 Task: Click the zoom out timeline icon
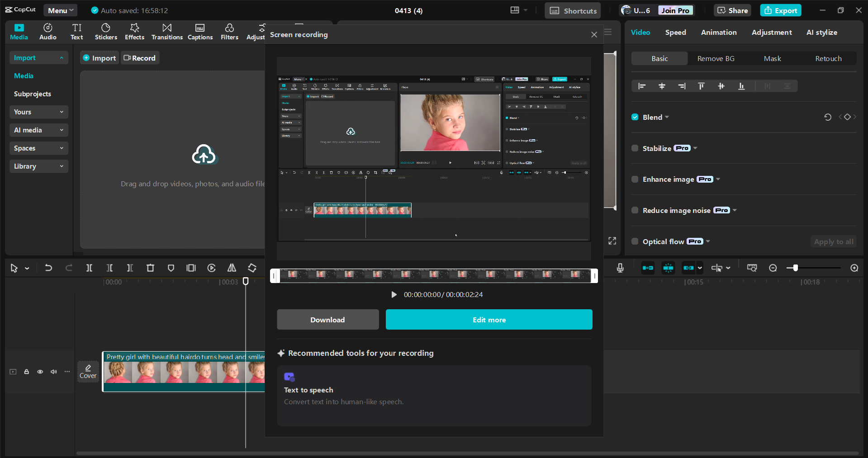(773, 268)
